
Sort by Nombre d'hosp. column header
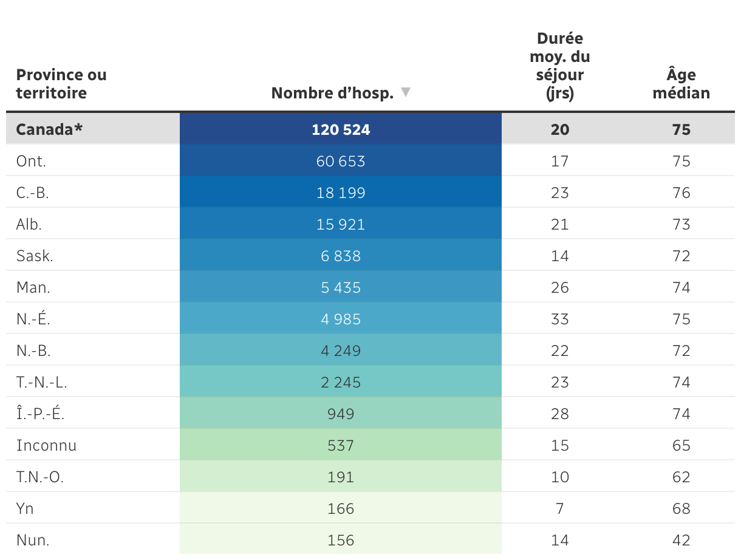pyautogui.click(x=341, y=93)
